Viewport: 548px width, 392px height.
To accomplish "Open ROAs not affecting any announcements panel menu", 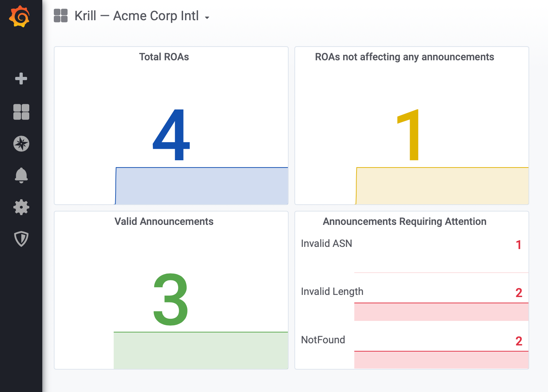I will click(x=404, y=57).
